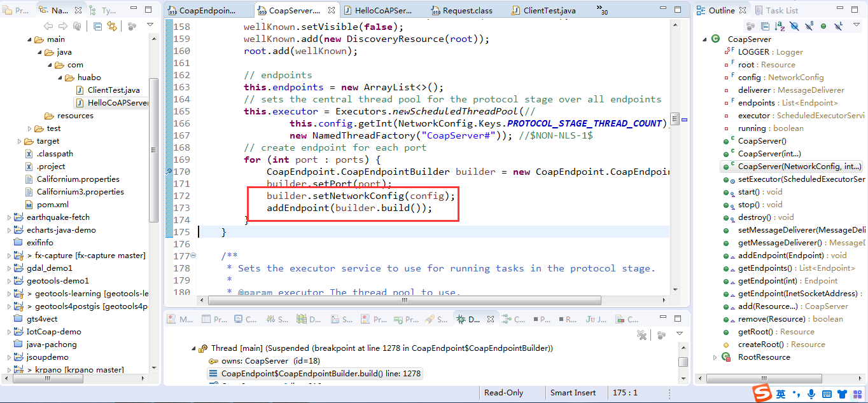This screenshot has height=403, width=868.
Task: Expand earthquake-fetch project
Action: (9, 217)
